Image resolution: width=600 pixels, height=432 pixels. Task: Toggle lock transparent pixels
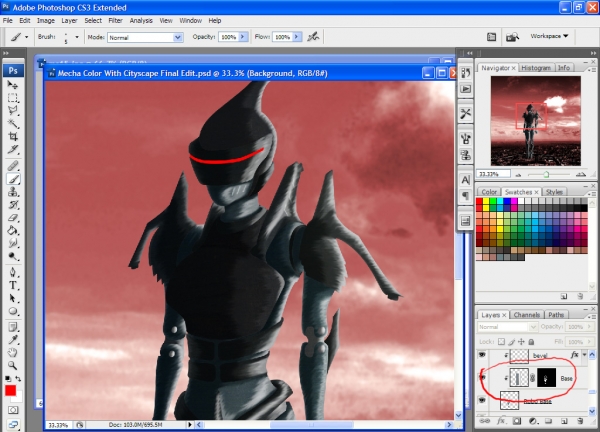pos(501,342)
